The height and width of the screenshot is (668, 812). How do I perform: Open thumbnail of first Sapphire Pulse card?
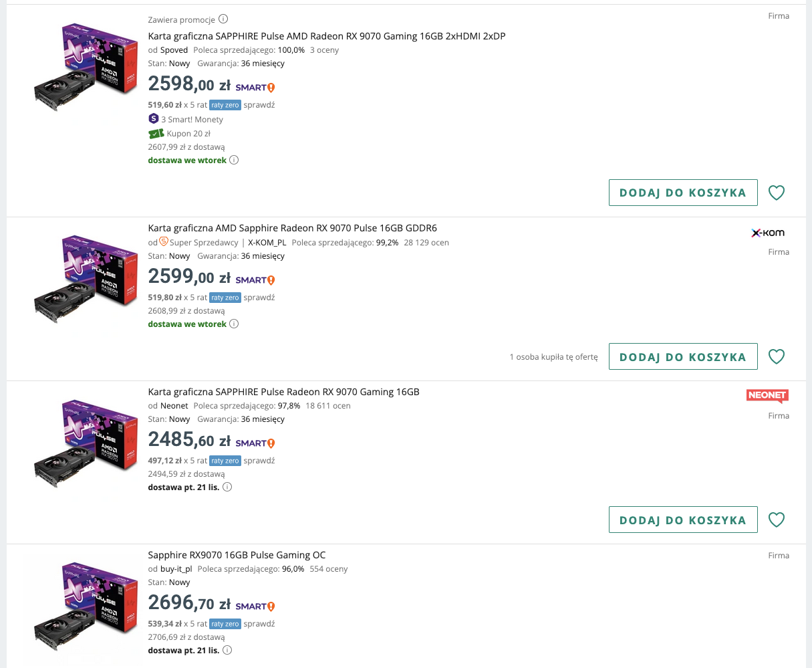coord(76,67)
